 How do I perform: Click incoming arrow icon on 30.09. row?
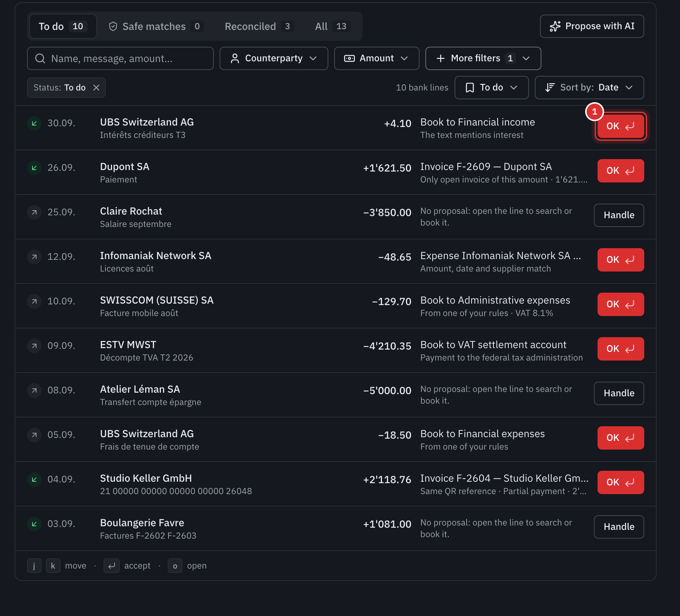click(34, 123)
